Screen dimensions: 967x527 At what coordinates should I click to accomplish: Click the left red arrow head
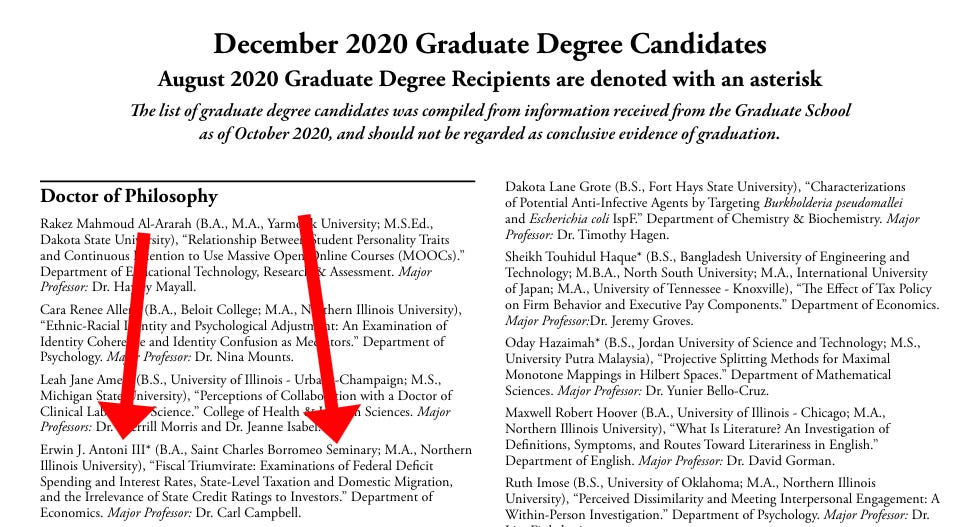(x=125, y=420)
